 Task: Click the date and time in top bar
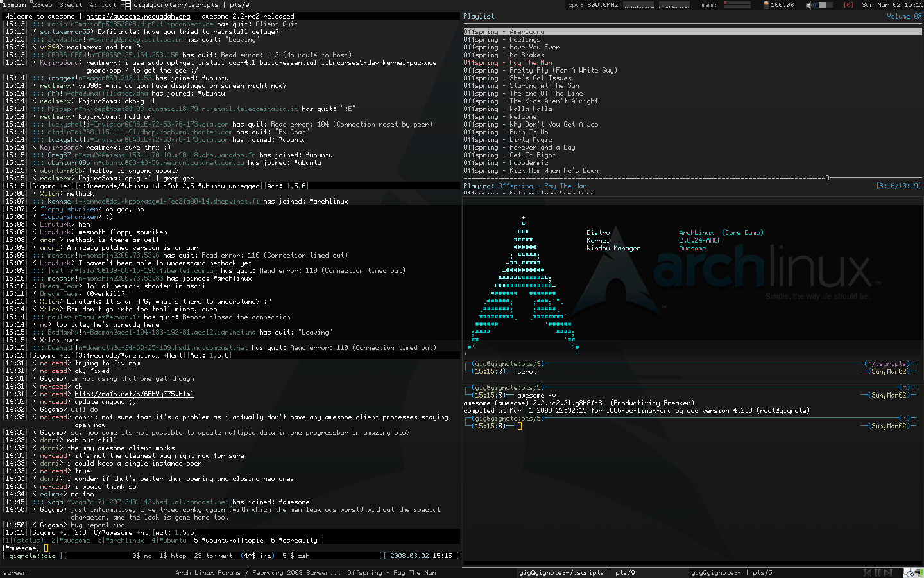pos(892,4)
